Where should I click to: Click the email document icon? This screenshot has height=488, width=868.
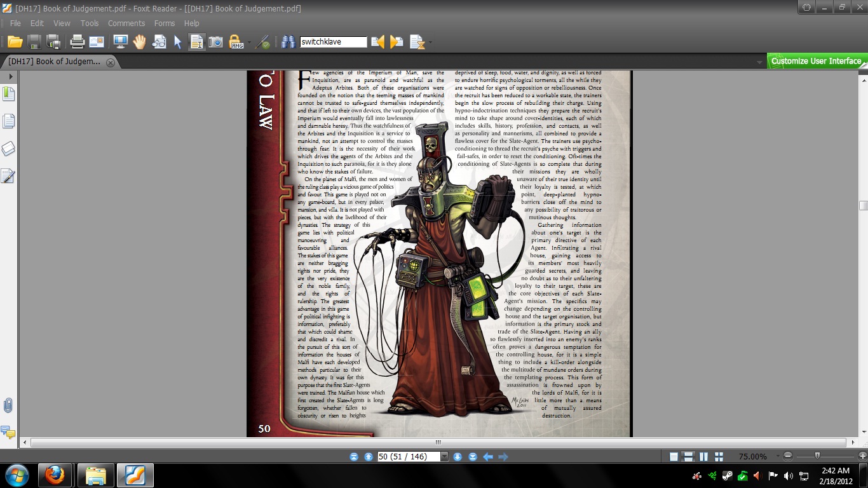(x=97, y=42)
